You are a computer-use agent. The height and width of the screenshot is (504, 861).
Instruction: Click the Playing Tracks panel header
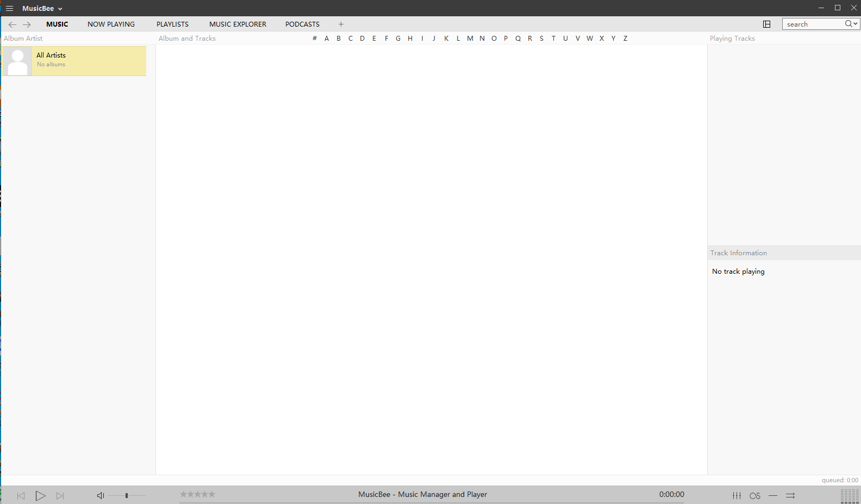coord(732,39)
